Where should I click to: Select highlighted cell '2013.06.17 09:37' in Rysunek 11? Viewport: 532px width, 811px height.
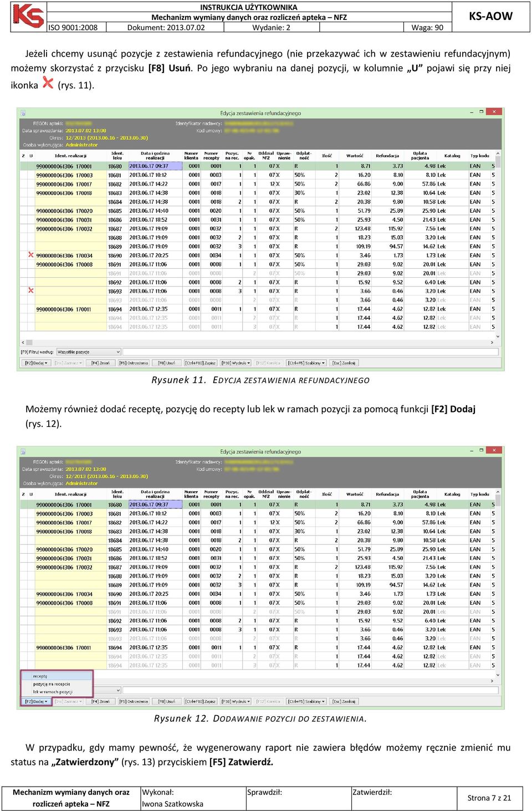155,166
